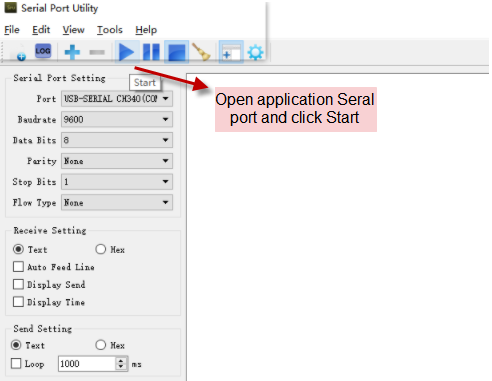Screen dimensions: 492x381
Task: Enable Display Send checkbox
Action: [x=18, y=285]
